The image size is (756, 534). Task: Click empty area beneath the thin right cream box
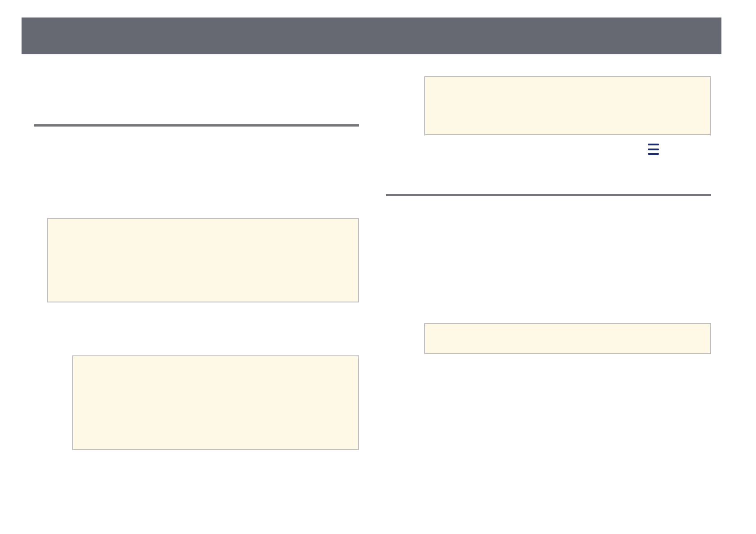pyautogui.click(x=567, y=426)
